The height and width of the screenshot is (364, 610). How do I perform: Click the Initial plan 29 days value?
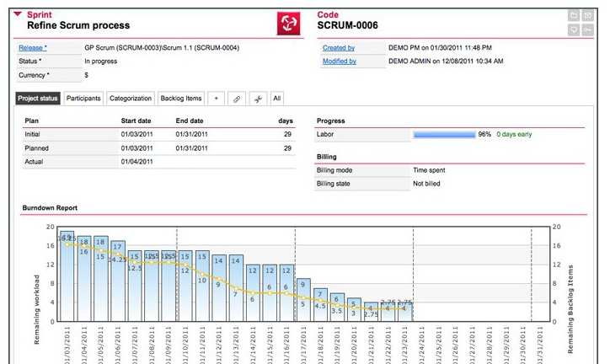[x=287, y=134]
